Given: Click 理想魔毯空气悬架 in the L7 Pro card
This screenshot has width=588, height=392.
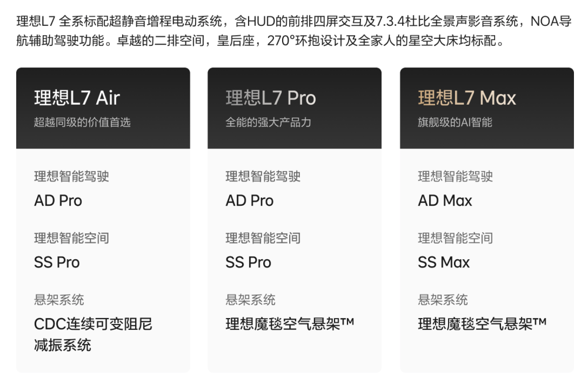Looking at the screenshot, I should point(290,324).
